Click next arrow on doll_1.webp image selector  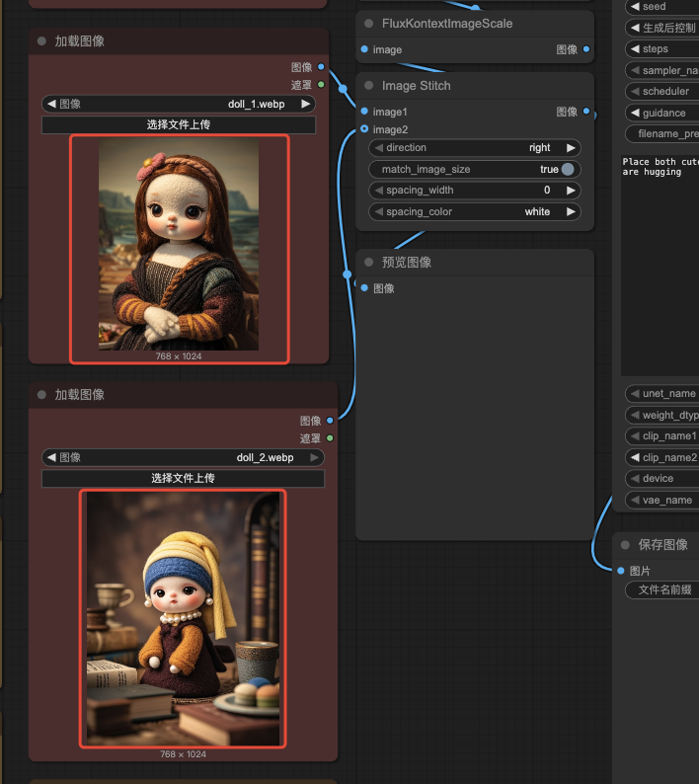coord(305,104)
